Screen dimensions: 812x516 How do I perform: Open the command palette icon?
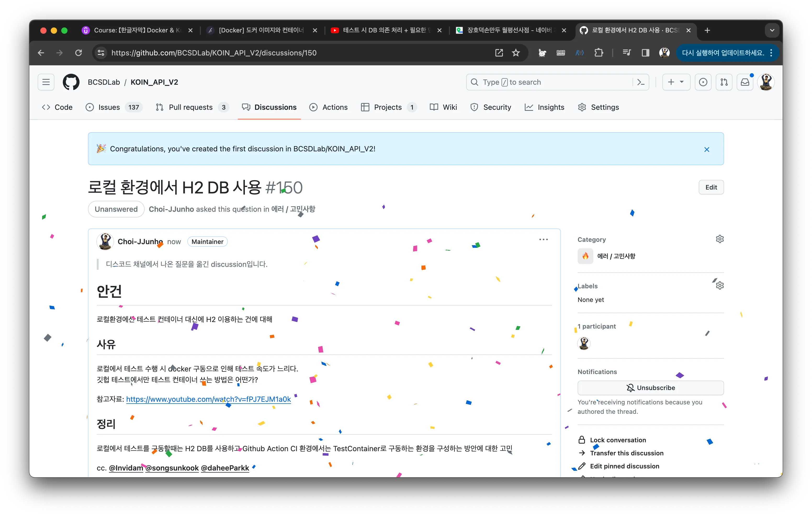[641, 82]
